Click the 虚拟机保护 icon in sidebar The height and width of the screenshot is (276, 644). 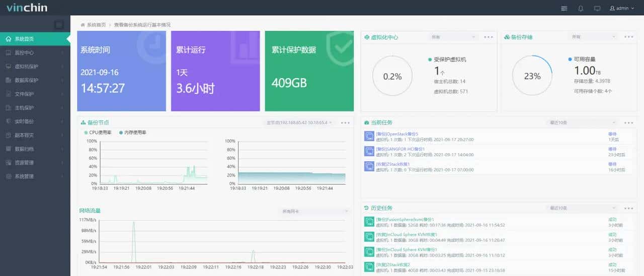point(9,66)
